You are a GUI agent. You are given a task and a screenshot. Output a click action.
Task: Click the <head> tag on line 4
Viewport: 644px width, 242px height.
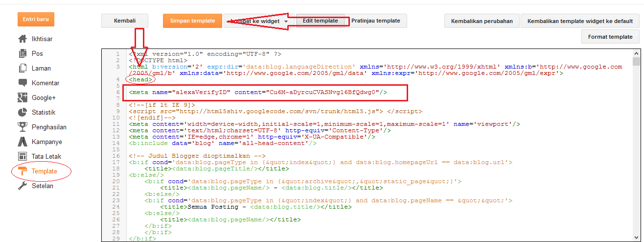pos(141,79)
